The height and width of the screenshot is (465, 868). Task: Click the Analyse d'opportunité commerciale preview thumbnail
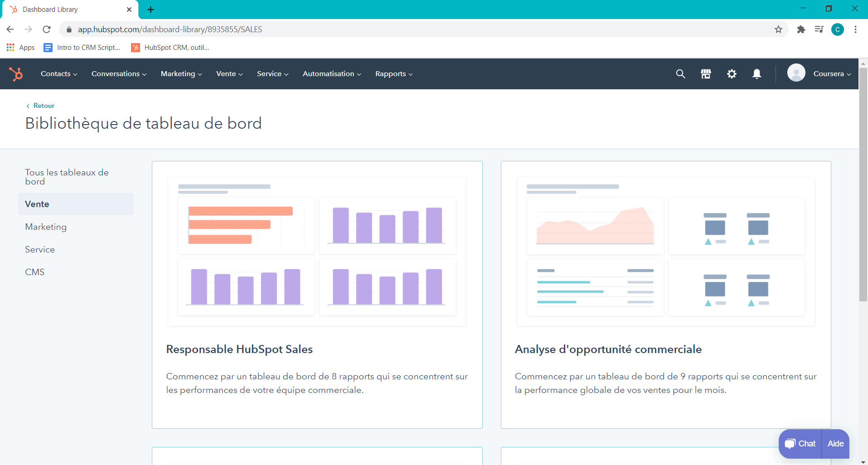[x=666, y=251]
